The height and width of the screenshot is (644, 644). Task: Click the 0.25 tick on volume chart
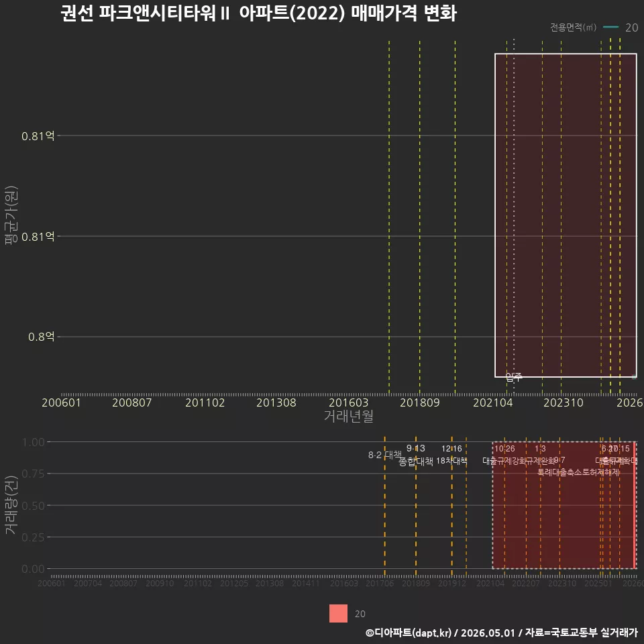[x=34, y=537]
